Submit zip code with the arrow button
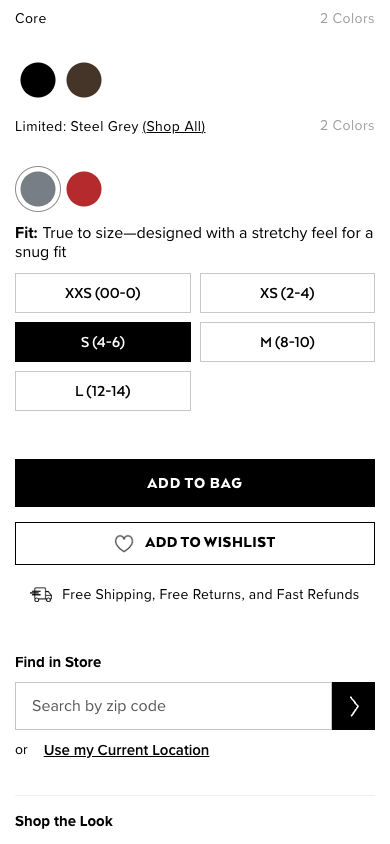The width and height of the screenshot is (390, 844). click(353, 706)
